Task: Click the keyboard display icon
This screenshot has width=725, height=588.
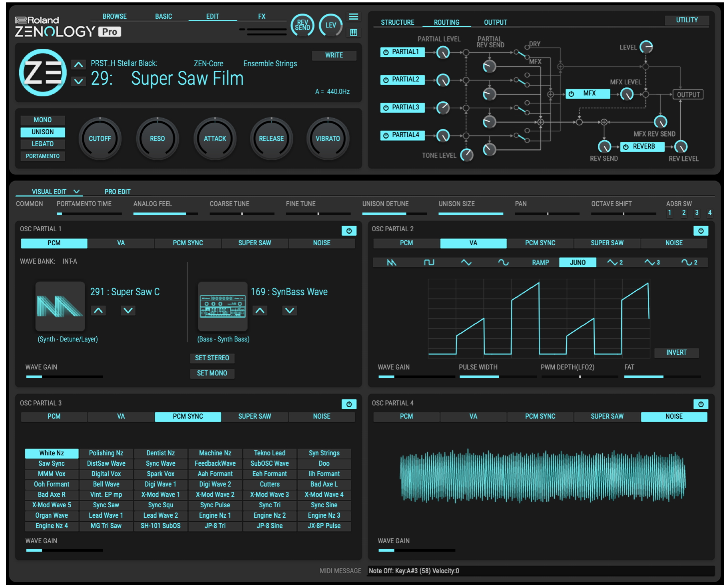Action: [353, 32]
